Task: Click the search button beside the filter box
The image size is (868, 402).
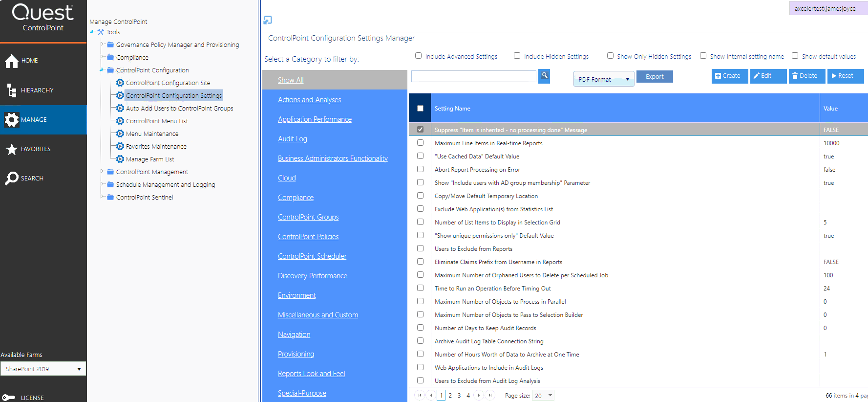Action: 544,76
